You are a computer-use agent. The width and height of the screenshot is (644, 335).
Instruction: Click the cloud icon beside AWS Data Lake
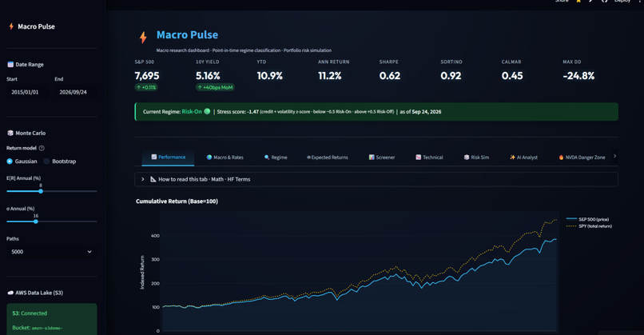coord(10,293)
